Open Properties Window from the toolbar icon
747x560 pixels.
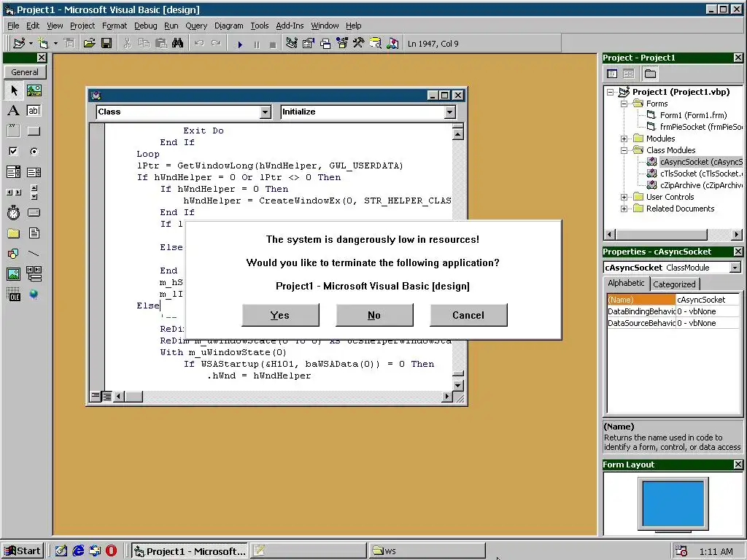(x=309, y=43)
